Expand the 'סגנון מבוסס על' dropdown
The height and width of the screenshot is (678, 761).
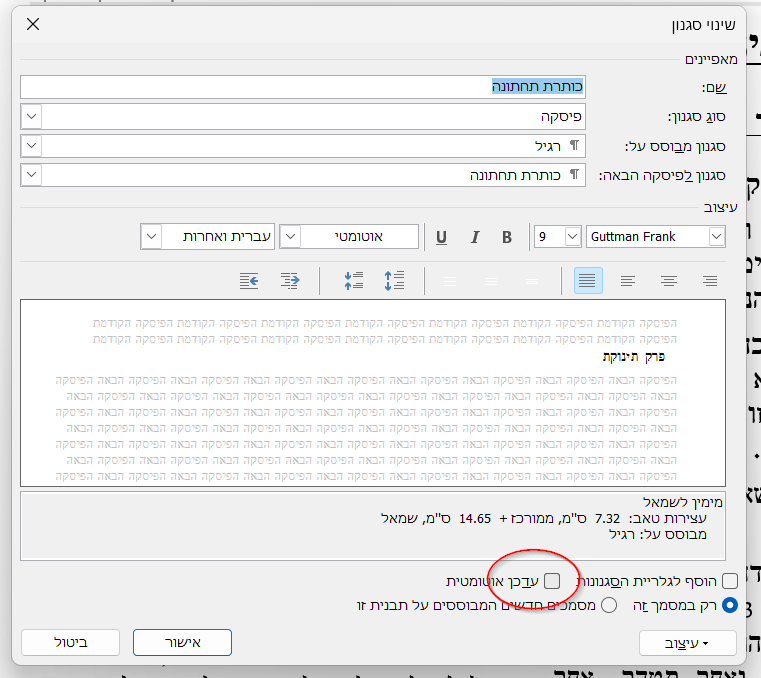tap(31, 146)
